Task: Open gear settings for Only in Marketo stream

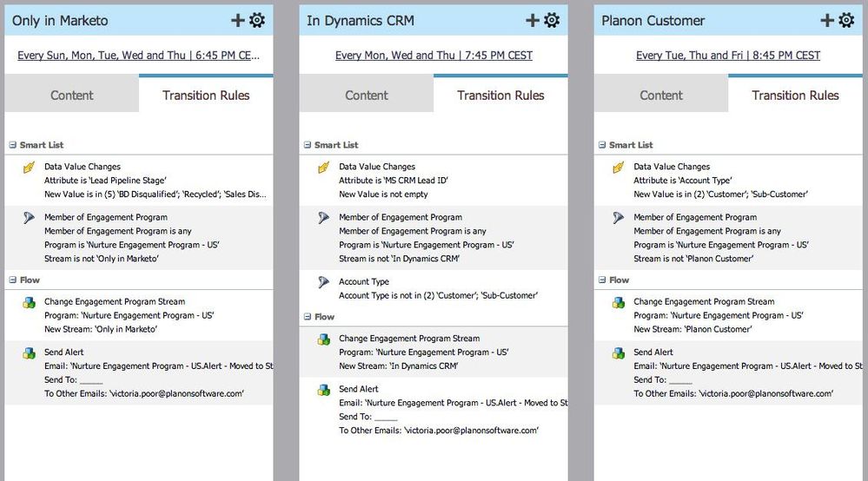Action: tap(257, 21)
